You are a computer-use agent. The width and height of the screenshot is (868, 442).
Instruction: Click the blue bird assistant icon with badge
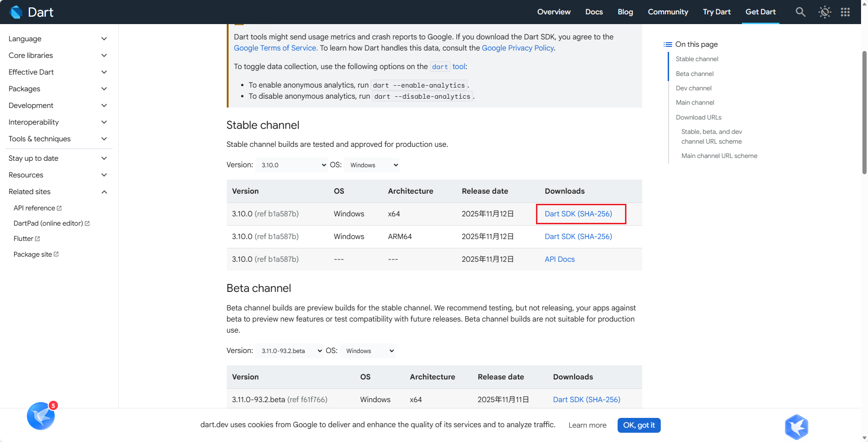(x=41, y=416)
